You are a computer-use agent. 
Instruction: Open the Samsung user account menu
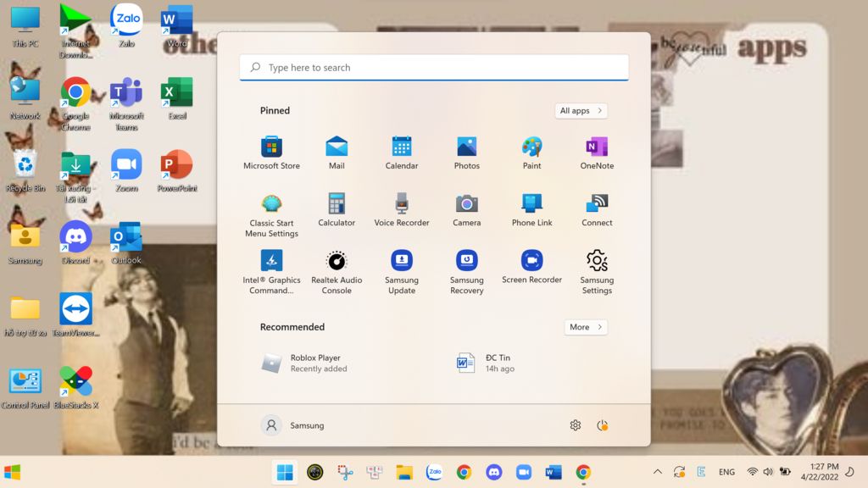[x=292, y=425]
